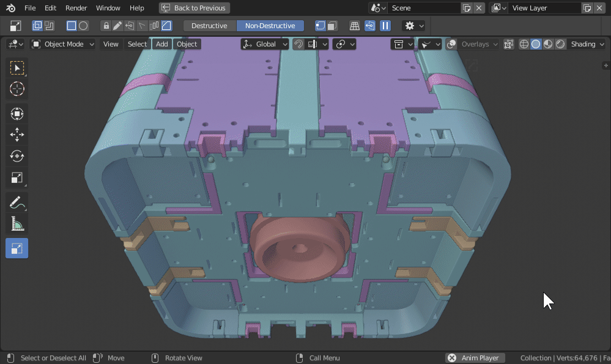Click the Back to Previous button
Screen dimensions: 611x364
pyautogui.click(x=193, y=8)
